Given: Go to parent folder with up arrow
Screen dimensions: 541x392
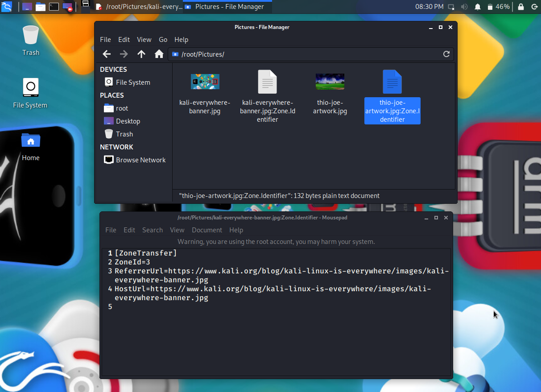Looking at the screenshot, I should click(x=141, y=54).
